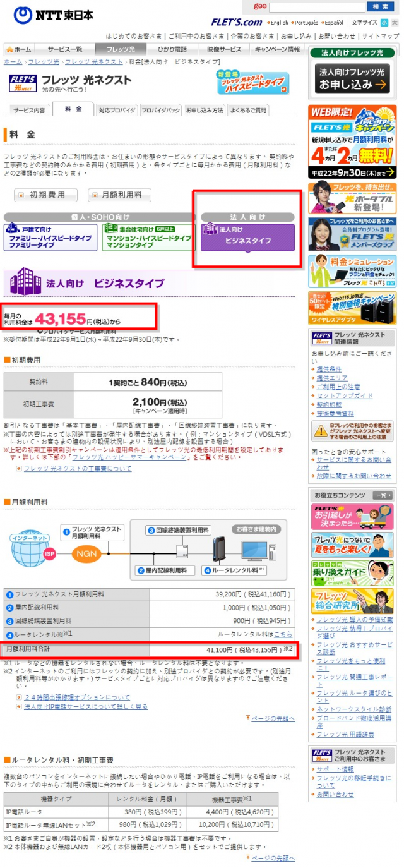Screen dimensions: 404x868
Task: Open 故障に関するお問い合わせ link
Action: (353, 476)
